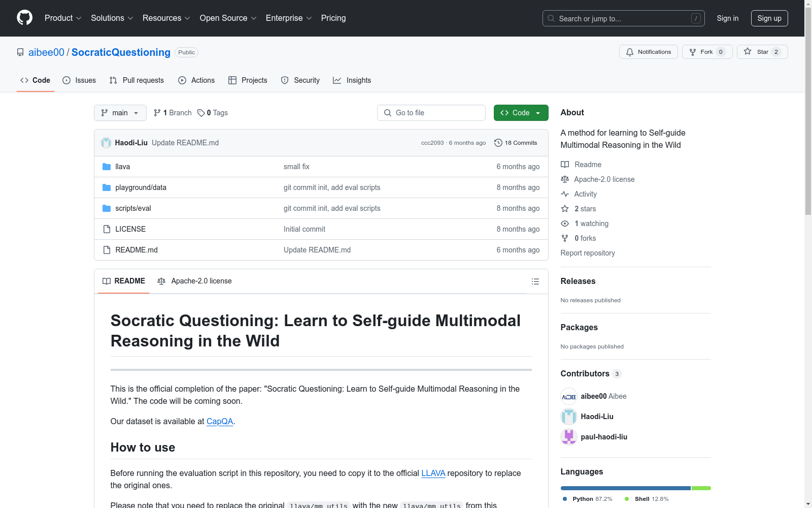Expand the green Code dropdown button
The image size is (812, 508).
pyautogui.click(x=521, y=113)
